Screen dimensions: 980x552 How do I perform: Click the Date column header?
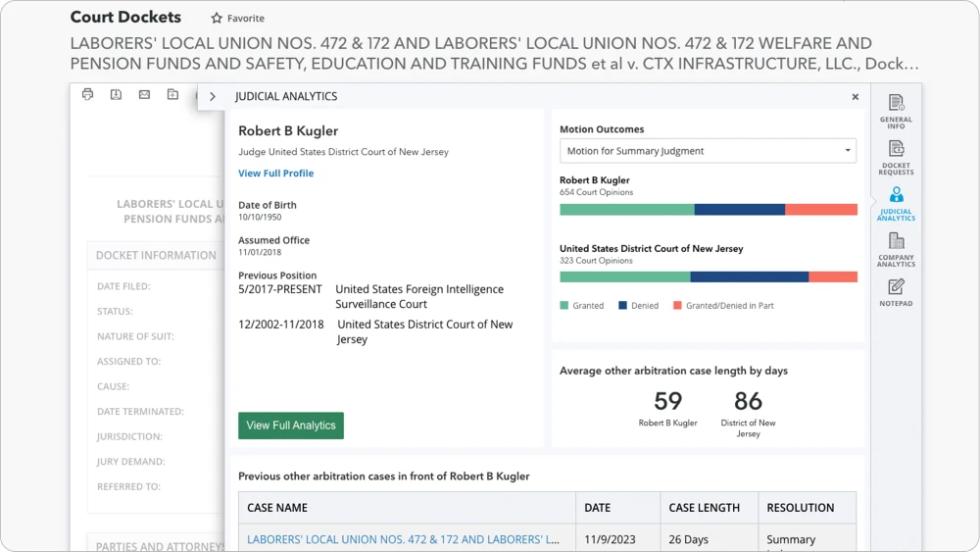(x=597, y=508)
